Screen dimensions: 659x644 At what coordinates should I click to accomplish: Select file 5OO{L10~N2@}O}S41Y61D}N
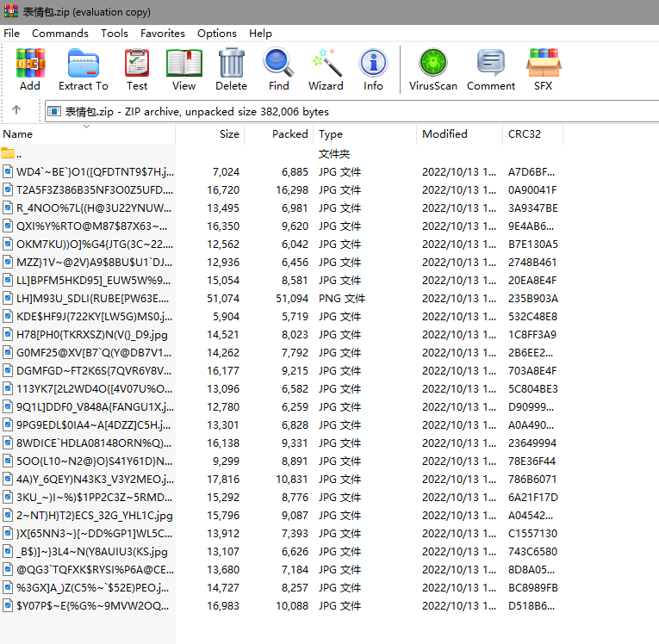coord(94,461)
